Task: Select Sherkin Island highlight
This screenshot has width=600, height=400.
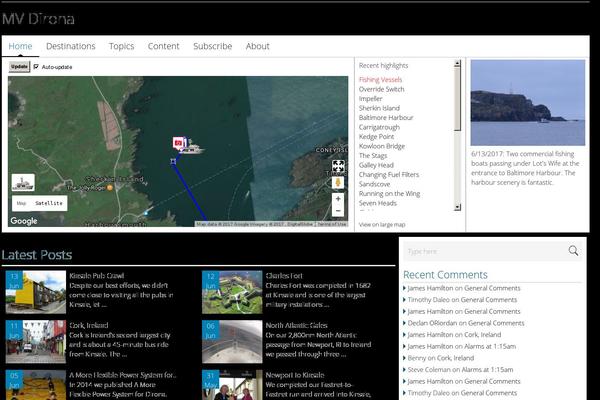Action: pyautogui.click(x=379, y=108)
